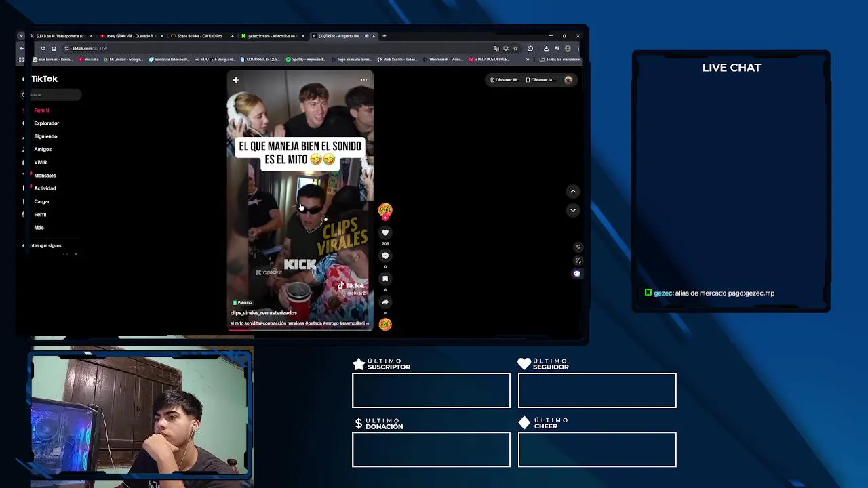Image resolution: width=868 pixels, height=488 pixels.
Task: Click the browser home icon
Action: click(54, 49)
